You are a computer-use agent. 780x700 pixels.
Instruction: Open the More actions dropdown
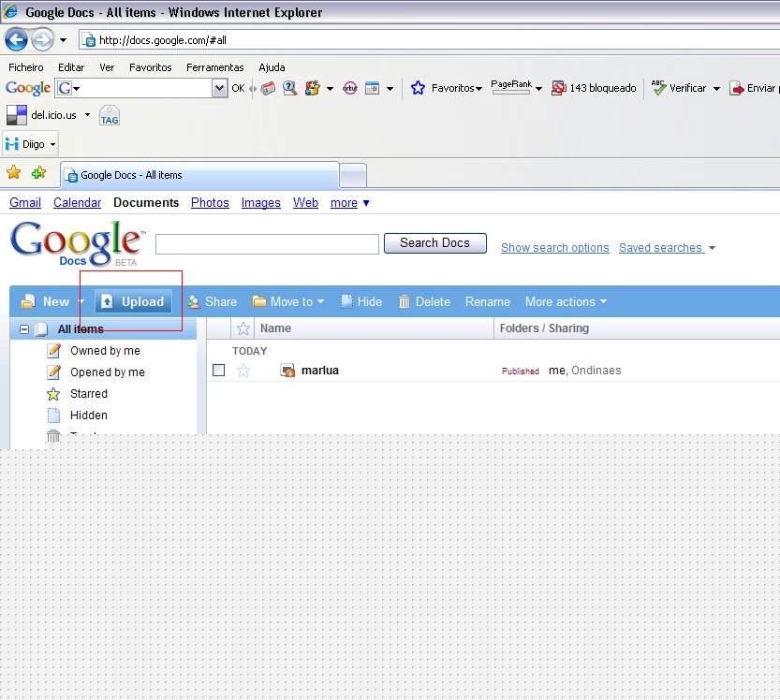[567, 301]
